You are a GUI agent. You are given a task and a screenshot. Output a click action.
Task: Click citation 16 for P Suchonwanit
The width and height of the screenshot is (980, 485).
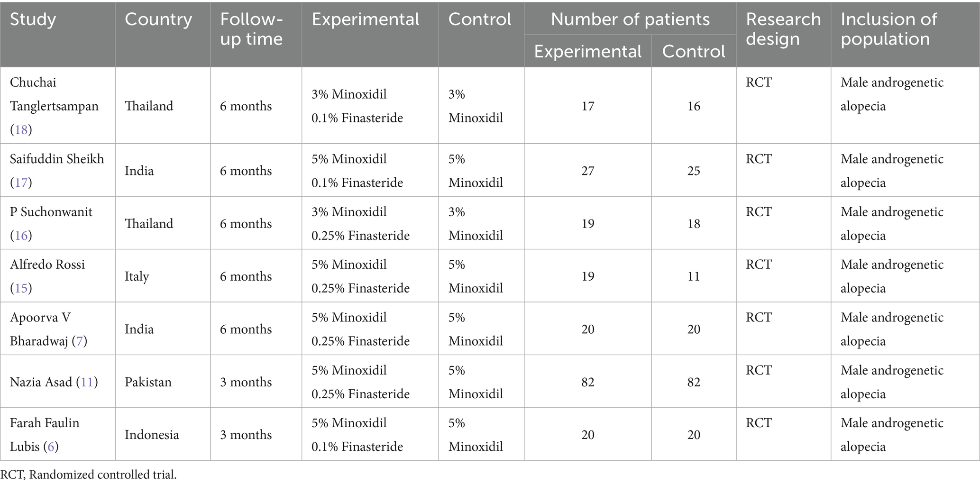click(x=21, y=236)
